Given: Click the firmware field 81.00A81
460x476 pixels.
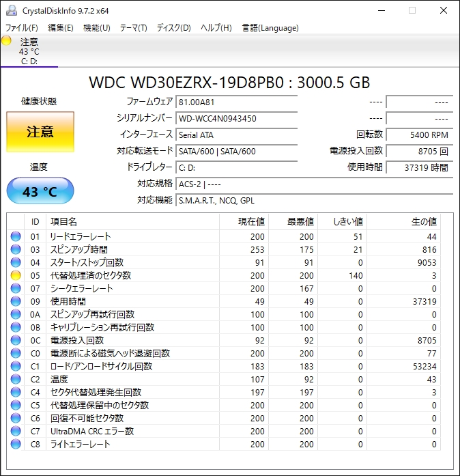Looking at the screenshot, I should (x=236, y=102).
